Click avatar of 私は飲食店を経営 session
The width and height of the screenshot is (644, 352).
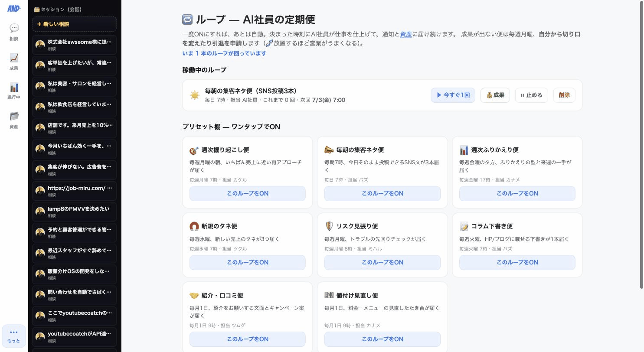[x=40, y=107]
